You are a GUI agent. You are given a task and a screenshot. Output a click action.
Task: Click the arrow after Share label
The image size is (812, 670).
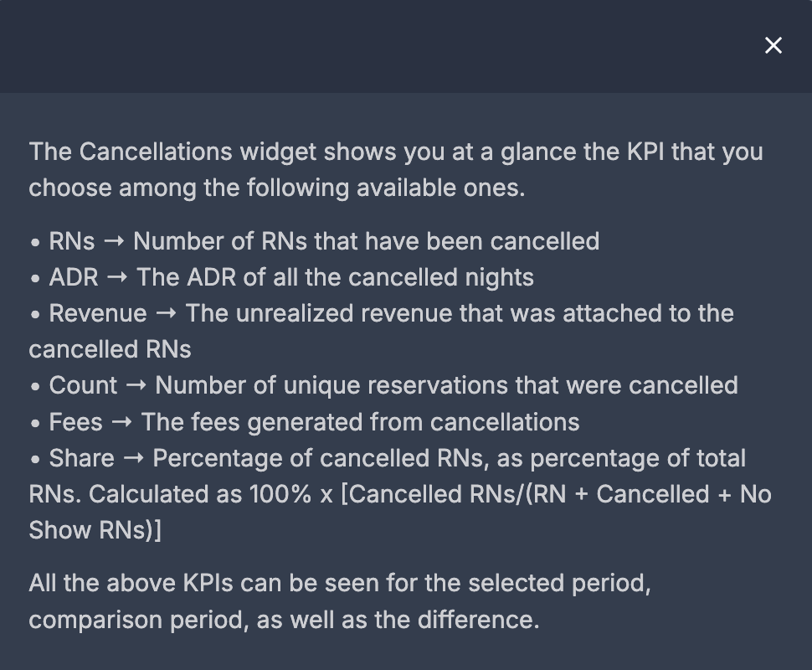click(134, 459)
